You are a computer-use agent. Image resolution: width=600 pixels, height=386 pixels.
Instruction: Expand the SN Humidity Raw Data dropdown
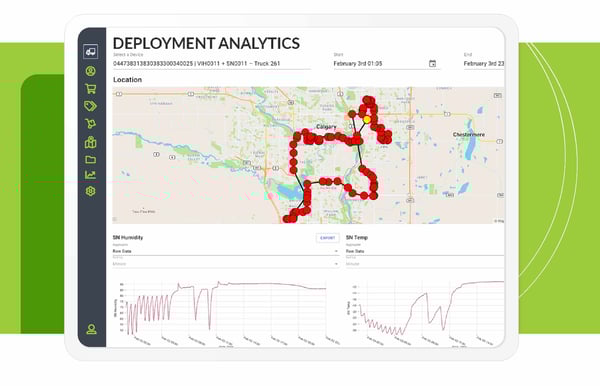click(225, 251)
